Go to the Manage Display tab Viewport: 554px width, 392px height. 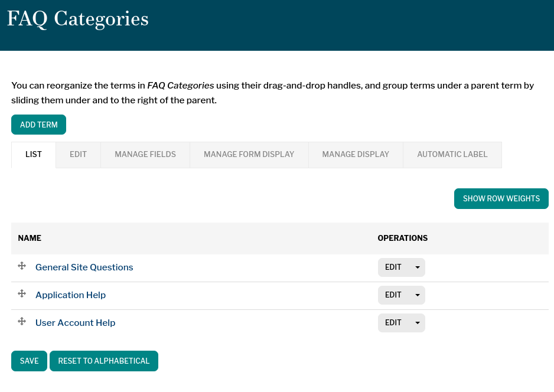tap(356, 155)
